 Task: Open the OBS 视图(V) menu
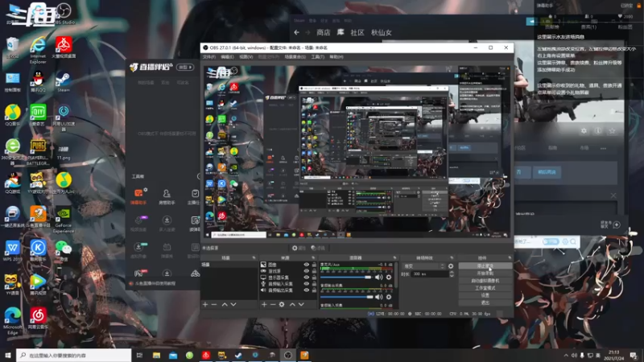[x=246, y=57]
